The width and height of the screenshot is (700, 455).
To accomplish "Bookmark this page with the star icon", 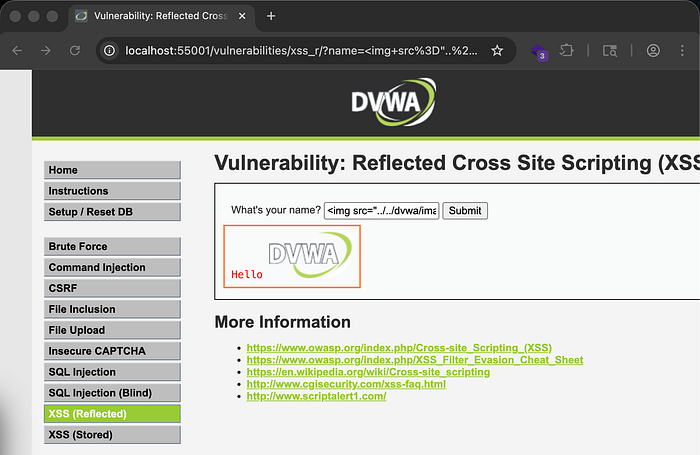I will coord(497,50).
